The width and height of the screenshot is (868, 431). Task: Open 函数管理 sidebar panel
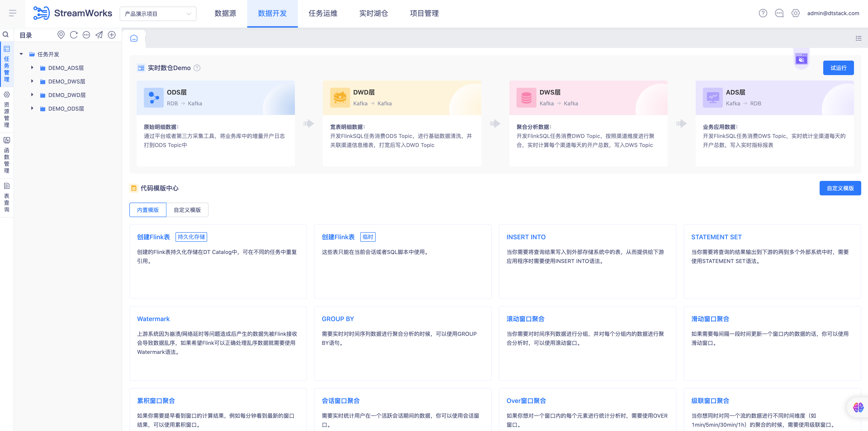(x=7, y=155)
